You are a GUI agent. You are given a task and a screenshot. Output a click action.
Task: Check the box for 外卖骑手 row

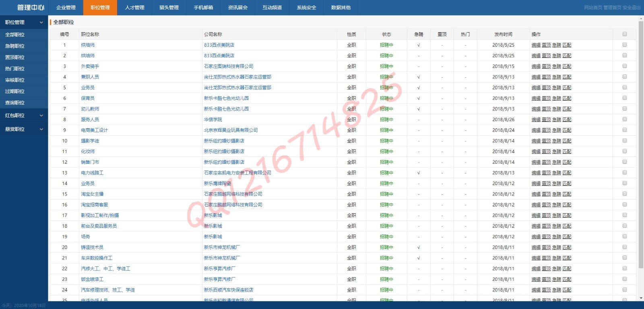pos(625,66)
